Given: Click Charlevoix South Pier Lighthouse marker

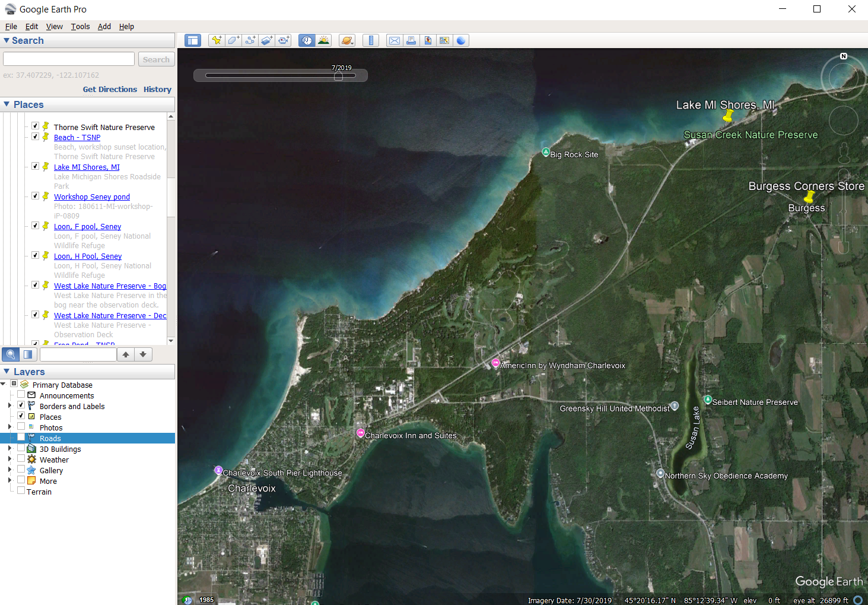Looking at the screenshot, I should pyautogui.click(x=218, y=470).
